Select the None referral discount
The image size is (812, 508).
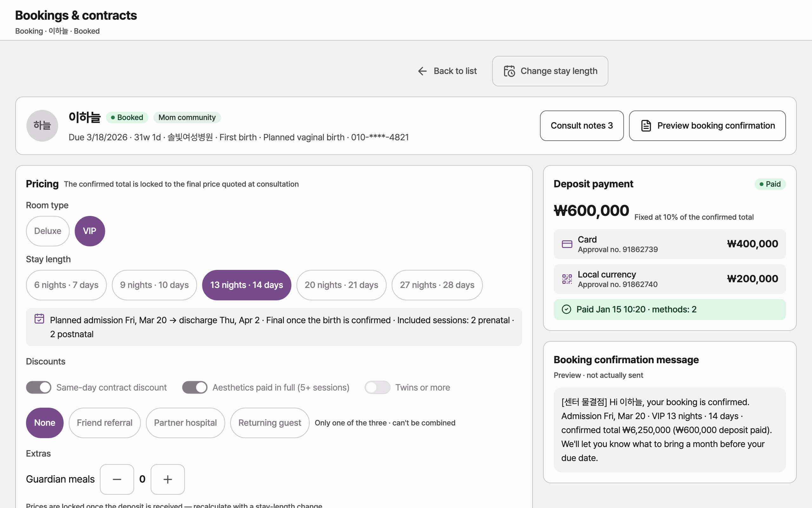tap(45, 423)
